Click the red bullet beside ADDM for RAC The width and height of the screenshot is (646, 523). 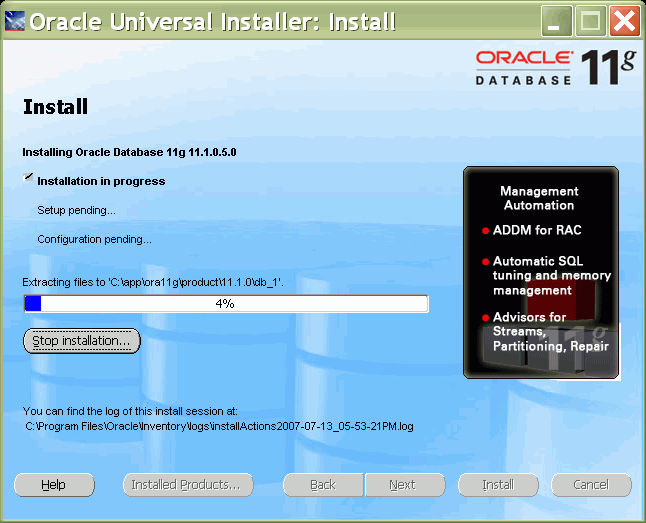pyautogui.click(x=485, y=231)
